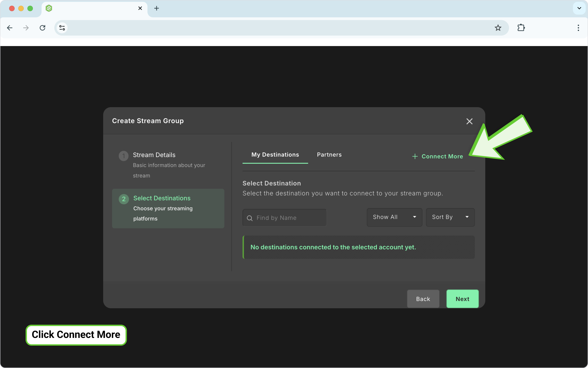
Task: Open the browser extensions puzzle icon
Action: click(521, 28)
